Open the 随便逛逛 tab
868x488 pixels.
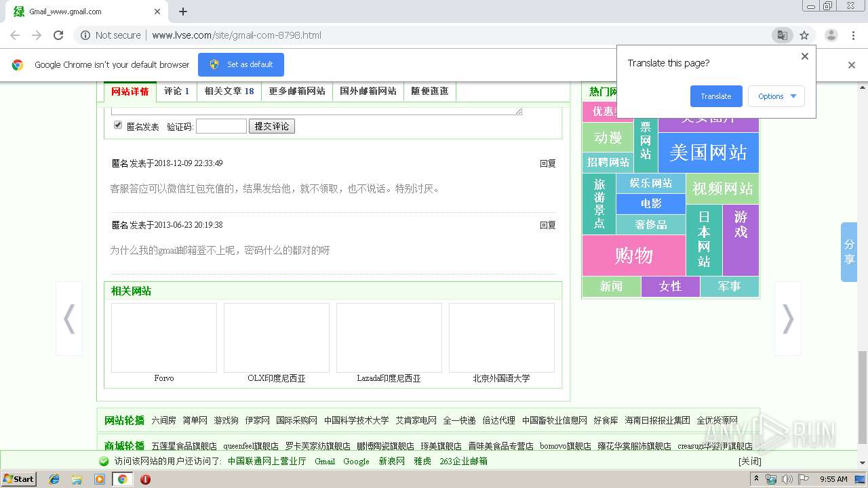click(430, 91)
